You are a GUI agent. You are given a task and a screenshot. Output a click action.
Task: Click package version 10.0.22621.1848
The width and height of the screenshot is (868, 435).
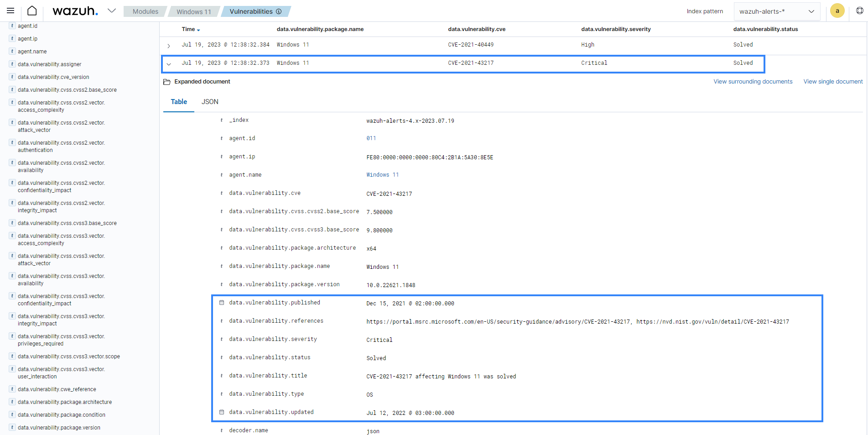coord(390,285)
